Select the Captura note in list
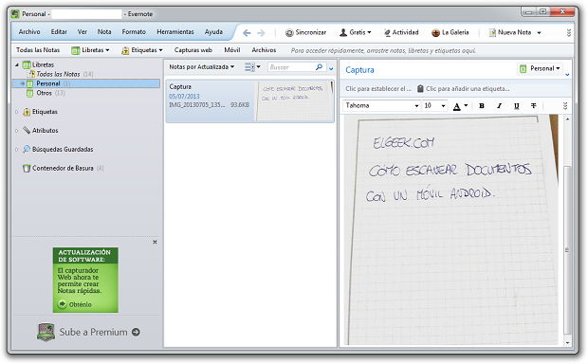This screenshot has width=588, height=364. [x=250, y=100]
